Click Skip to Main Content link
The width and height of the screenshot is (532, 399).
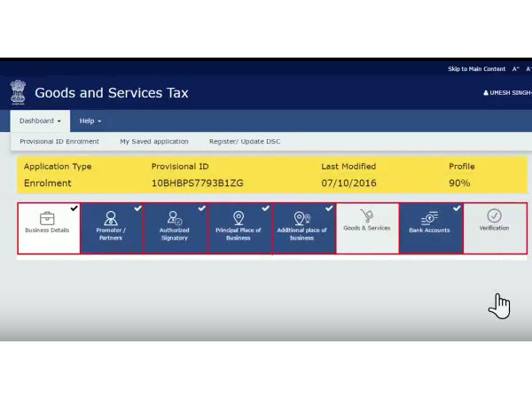tap(476, 69)
